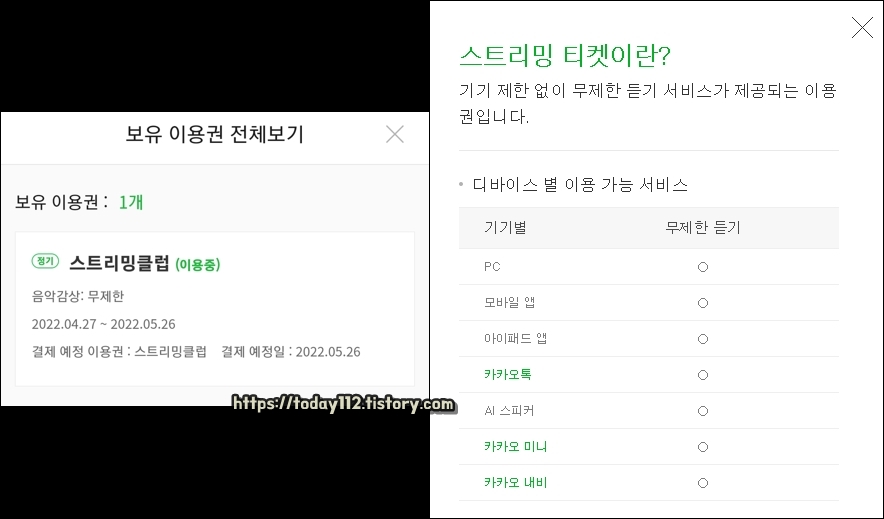
Task: Click 결제 예정 이용권 : 스트리밍클럽 text
Action: pos(119,351)
